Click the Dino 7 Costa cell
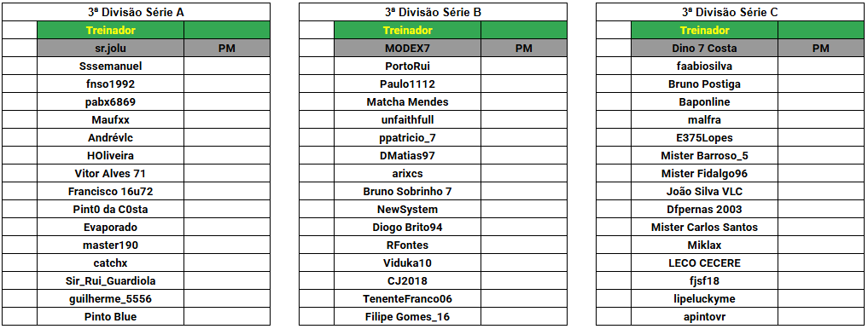The image size is (868, 329). pos(705,48)
